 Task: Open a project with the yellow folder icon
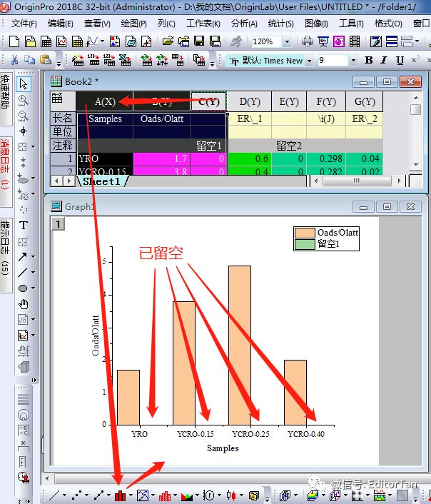168,41
